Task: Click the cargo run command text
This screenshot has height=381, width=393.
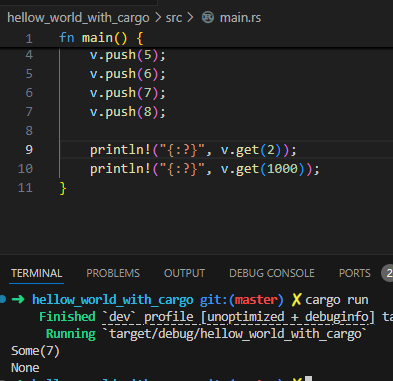Action: click(337, 300)
